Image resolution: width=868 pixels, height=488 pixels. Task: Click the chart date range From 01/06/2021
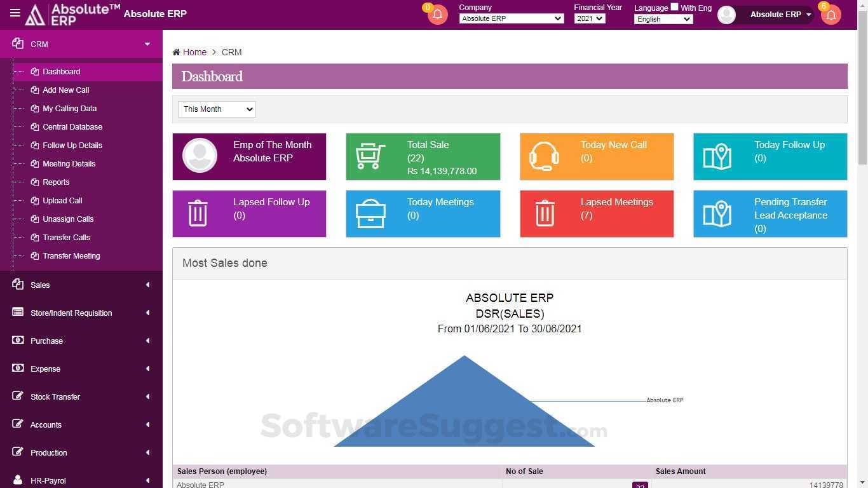point(510,329)
